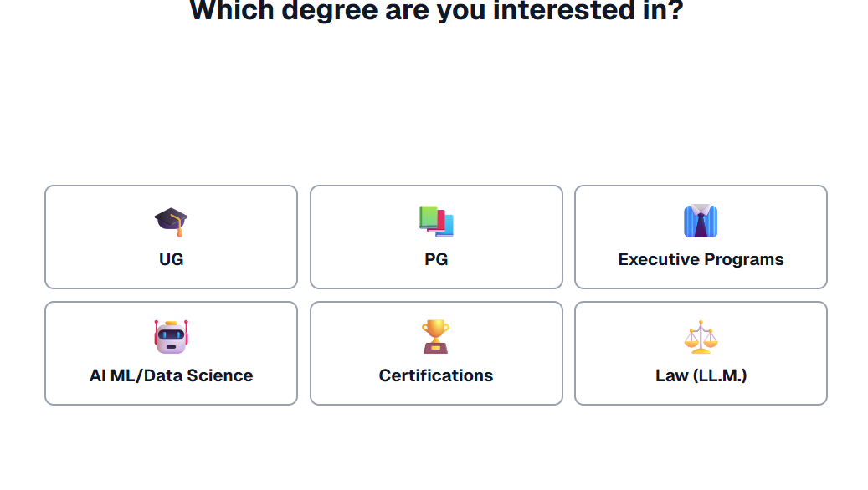Click the "PG" text label
The height and width of the screenshot is (490, 868).
436,260
